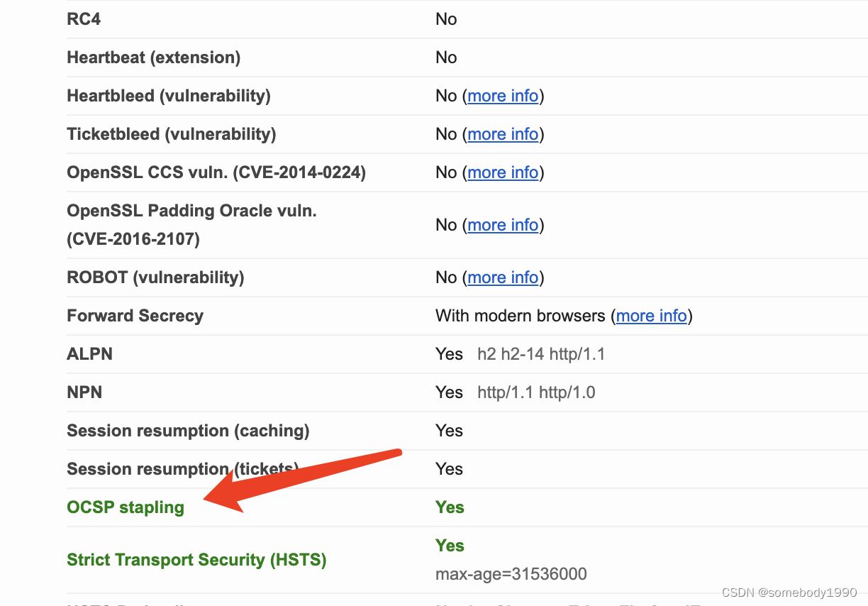Screen dimensions: 868x606
Task: Open more info for OpenSSL Padding Oracle
Action: click(503, 225)
